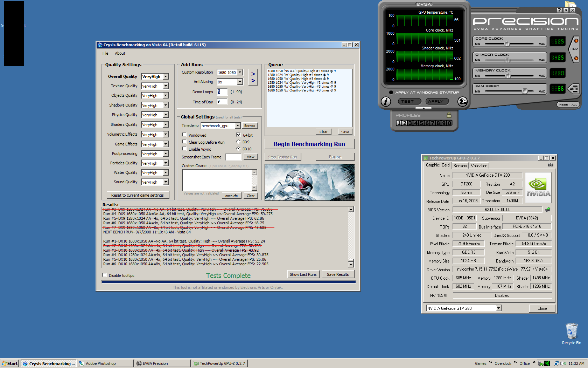The height and width of the screenshot is (368, 588).
Task: Enable Clear Log Before Run
Action: click(184, 142)
